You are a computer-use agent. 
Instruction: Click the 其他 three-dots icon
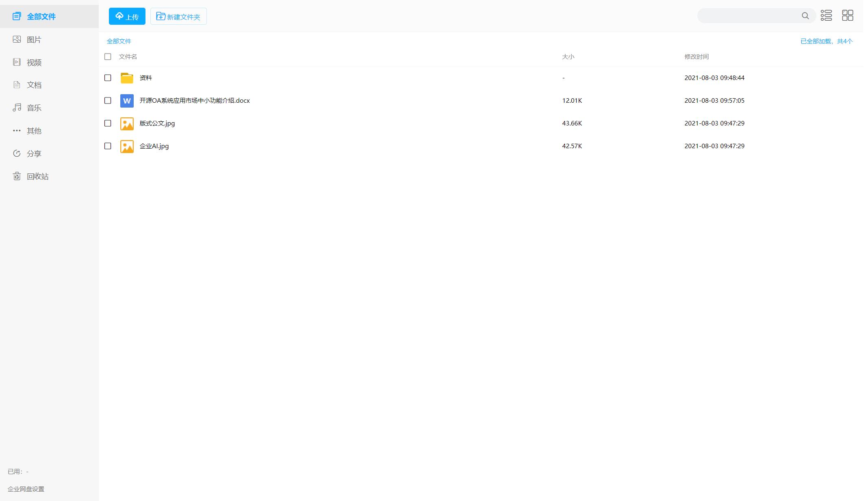[x=17, y=131]
